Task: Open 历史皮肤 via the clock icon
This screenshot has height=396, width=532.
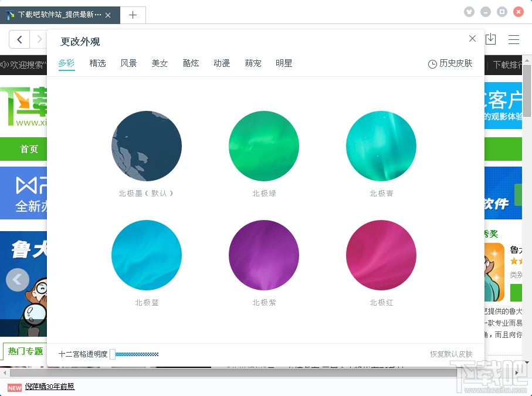Action: pos(450,63)
